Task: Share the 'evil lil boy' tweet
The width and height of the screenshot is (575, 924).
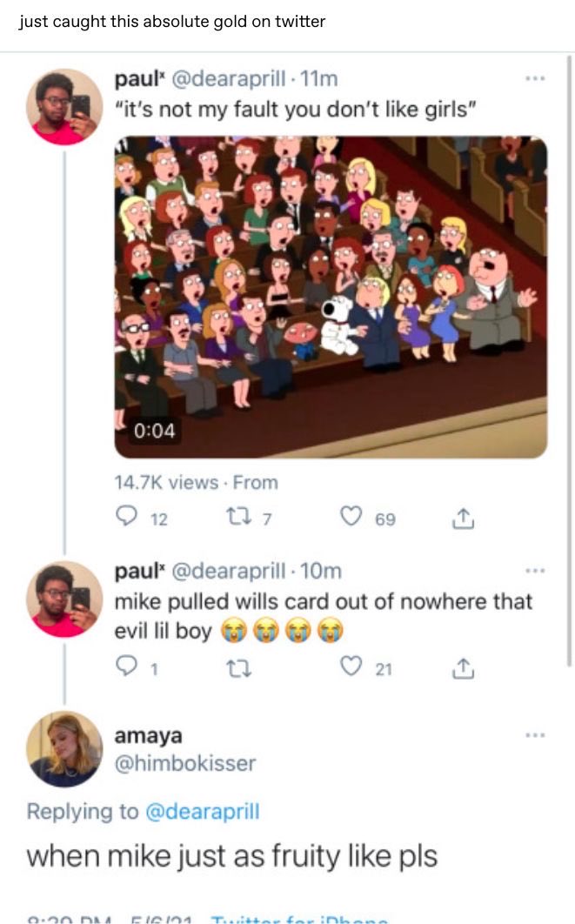Action: pos(463,667)
